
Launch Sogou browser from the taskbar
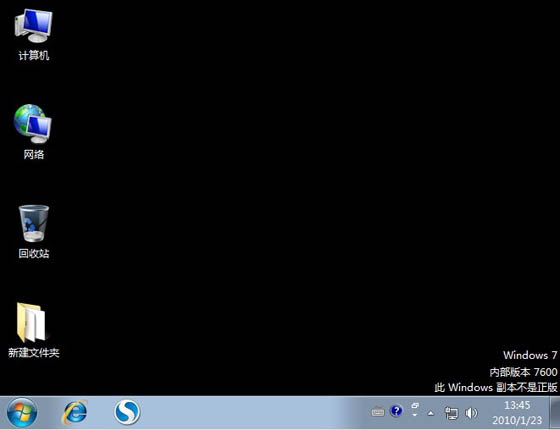(127, 412)
